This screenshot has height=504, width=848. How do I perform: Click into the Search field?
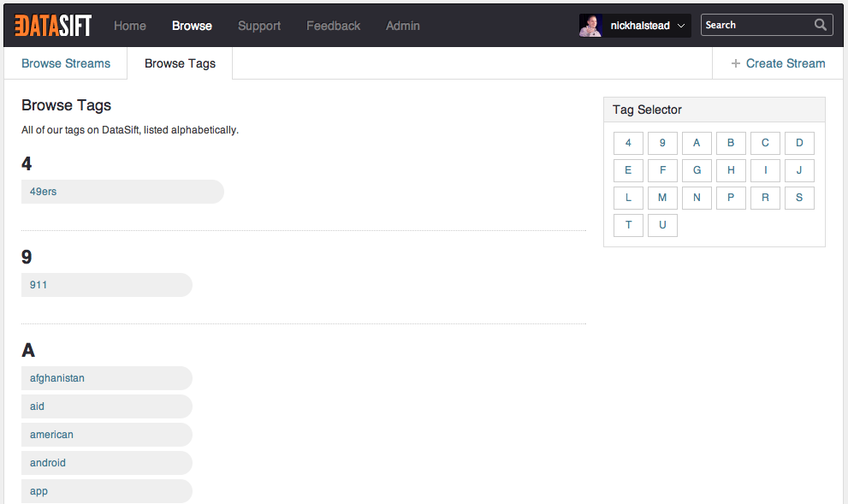pos(755,25)
